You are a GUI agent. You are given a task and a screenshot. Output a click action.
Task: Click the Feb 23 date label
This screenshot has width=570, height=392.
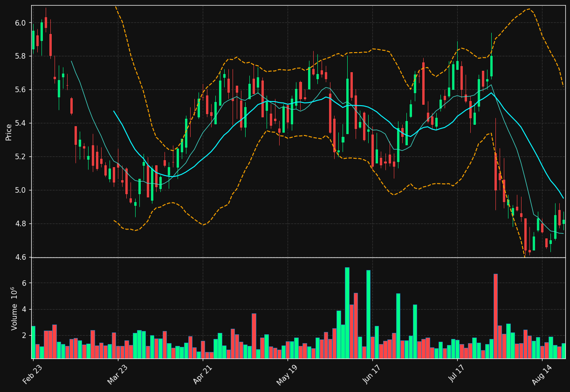[32, 374]
